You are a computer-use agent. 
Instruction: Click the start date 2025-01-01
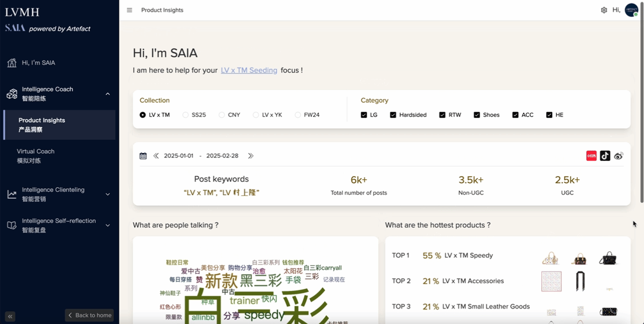pyautogui.click(x=179, y=156)
